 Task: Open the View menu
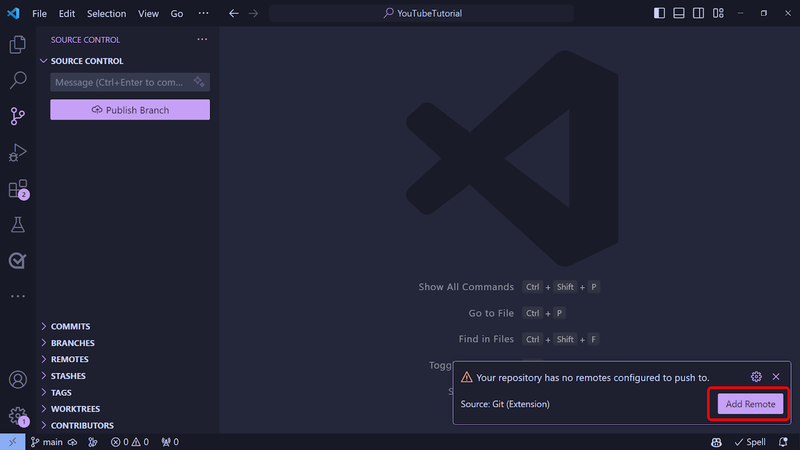[x=148, y=13]
